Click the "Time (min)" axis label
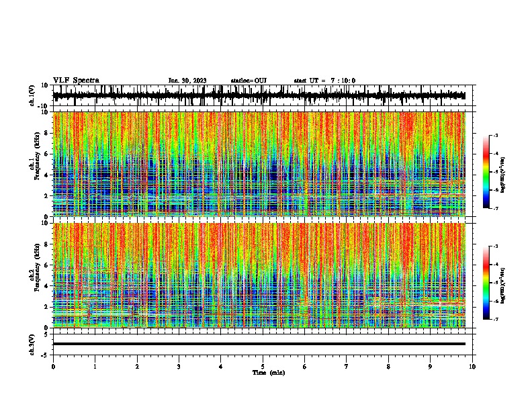 point(269,373)
